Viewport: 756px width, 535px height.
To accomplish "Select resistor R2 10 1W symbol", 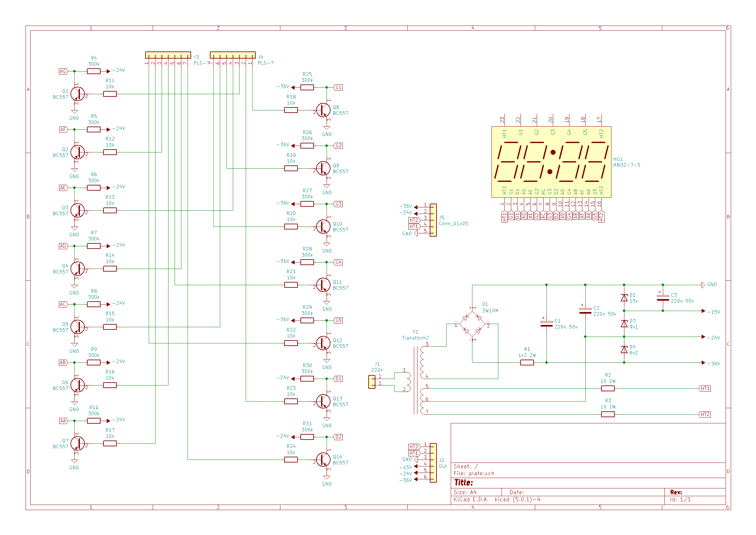I will [608, 389].
